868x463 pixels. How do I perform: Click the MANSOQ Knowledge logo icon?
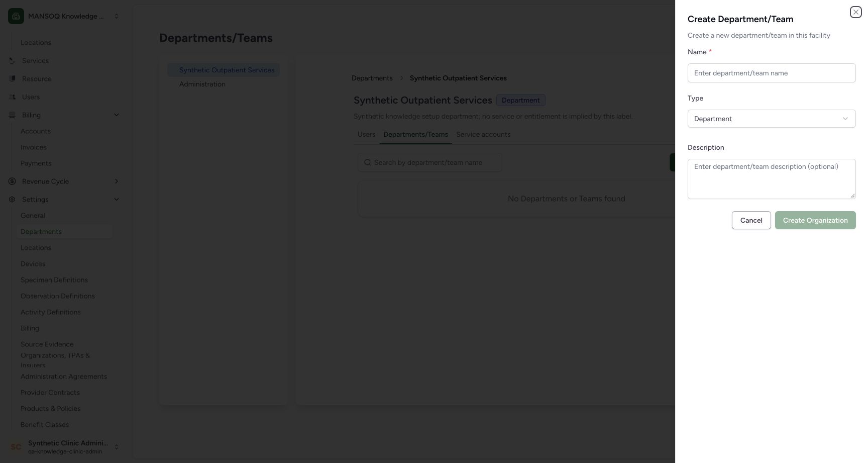pyautogui.click(x=16, y=16)
